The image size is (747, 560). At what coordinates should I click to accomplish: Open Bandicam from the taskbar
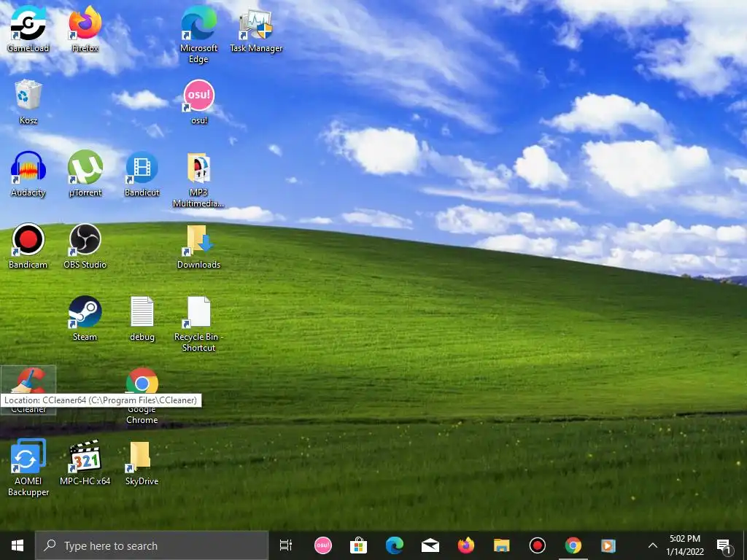tap(538, 545)
